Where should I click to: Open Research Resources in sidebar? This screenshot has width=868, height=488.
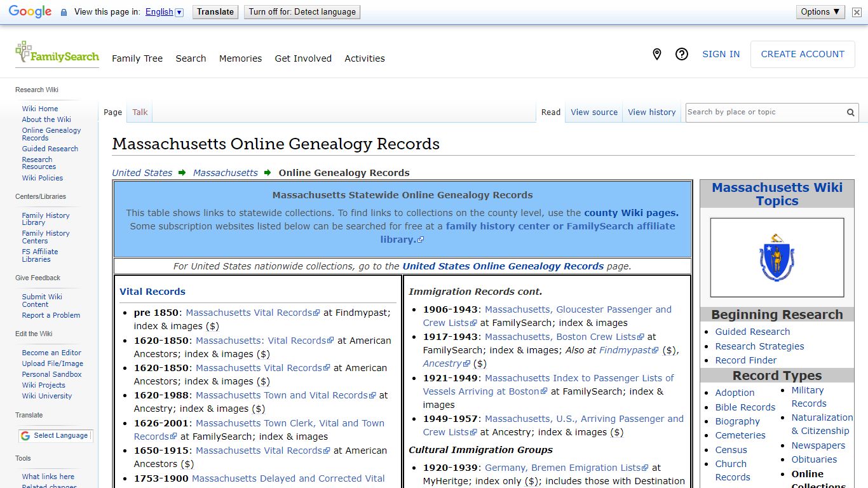[x=39, y=163]
